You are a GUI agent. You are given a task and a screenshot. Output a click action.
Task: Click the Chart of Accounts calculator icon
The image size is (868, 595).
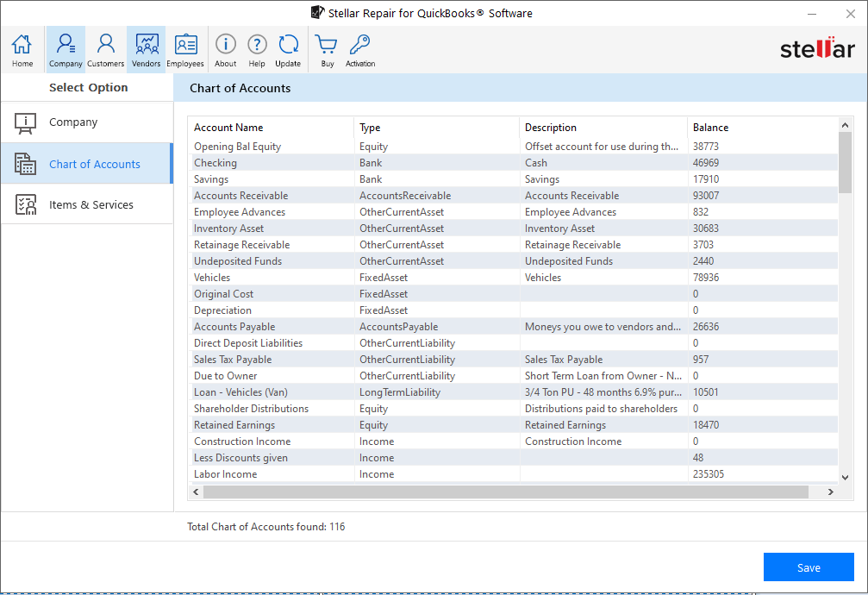tap(26, 164)
